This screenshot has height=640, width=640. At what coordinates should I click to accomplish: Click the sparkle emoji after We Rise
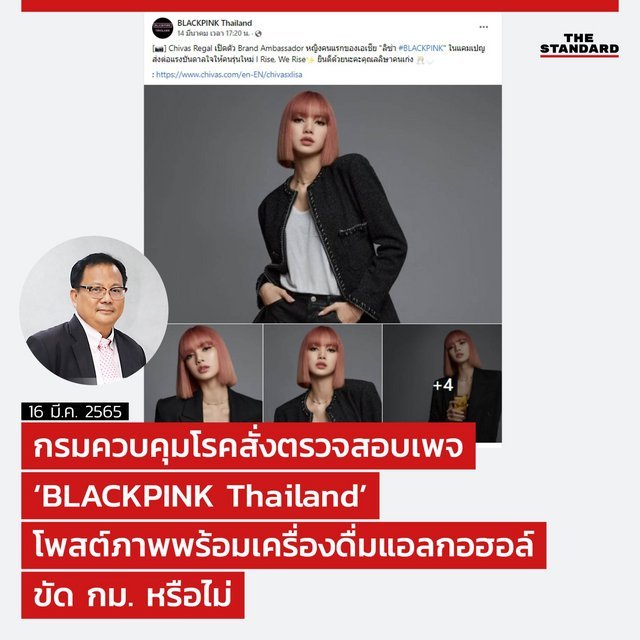pos(310,60)
